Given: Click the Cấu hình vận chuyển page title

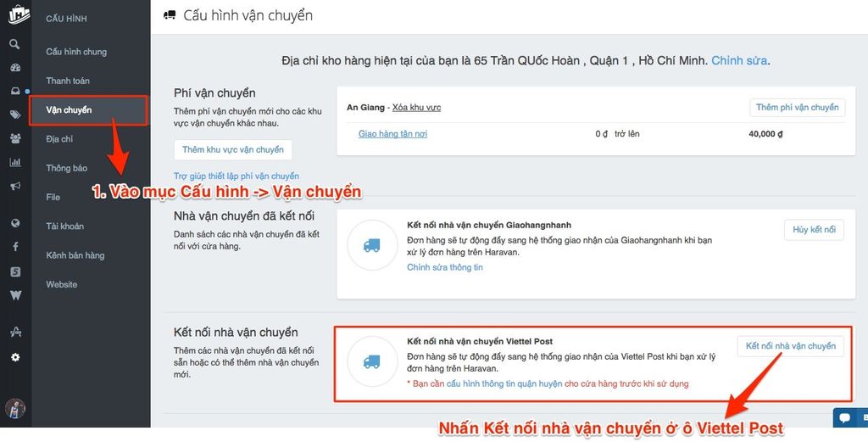Looking at the screenshot, I should click(x=248, y=15).
